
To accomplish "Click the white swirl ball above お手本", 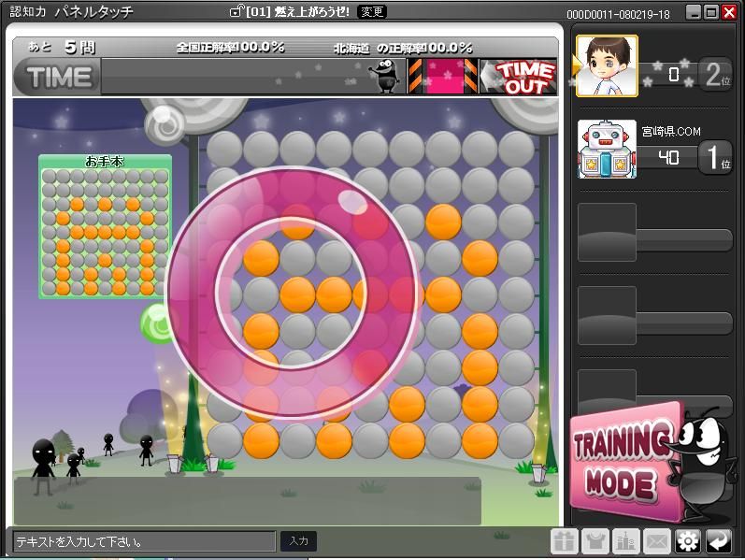I will [165, 125].
